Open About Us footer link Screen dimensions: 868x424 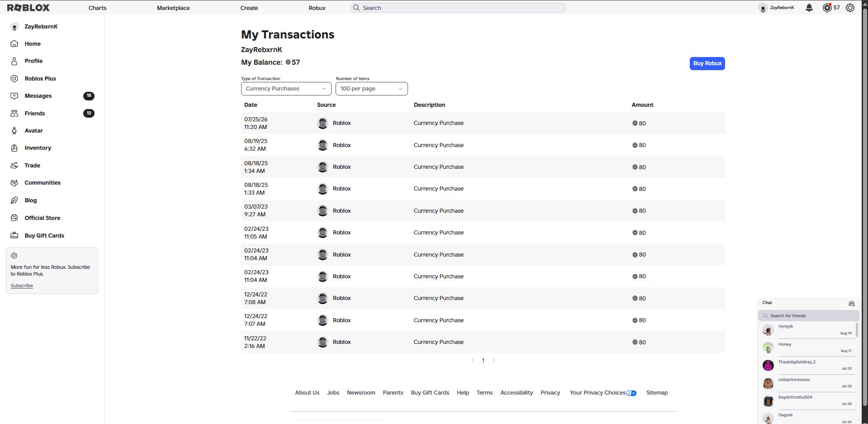point(307,393)
